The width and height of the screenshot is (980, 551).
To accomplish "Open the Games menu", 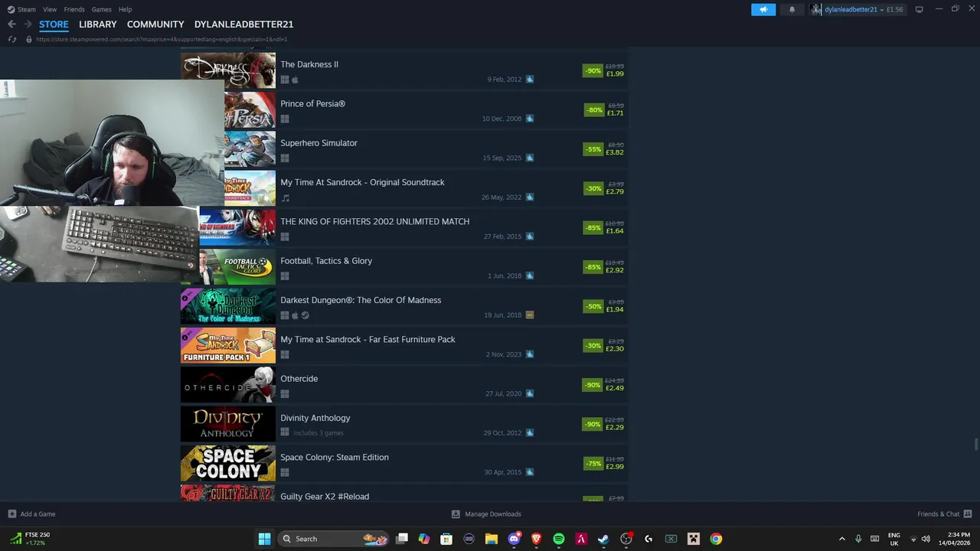I will point(101,9).
